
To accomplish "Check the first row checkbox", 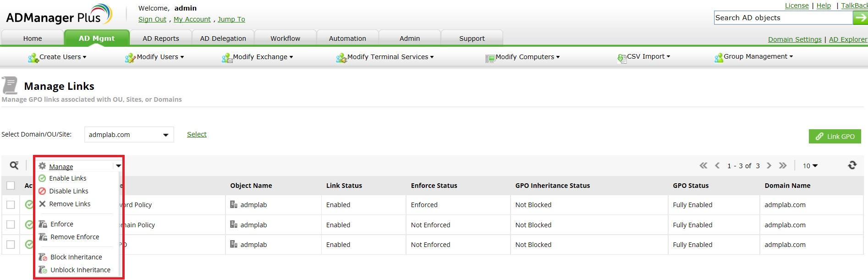I will [11, 205].
